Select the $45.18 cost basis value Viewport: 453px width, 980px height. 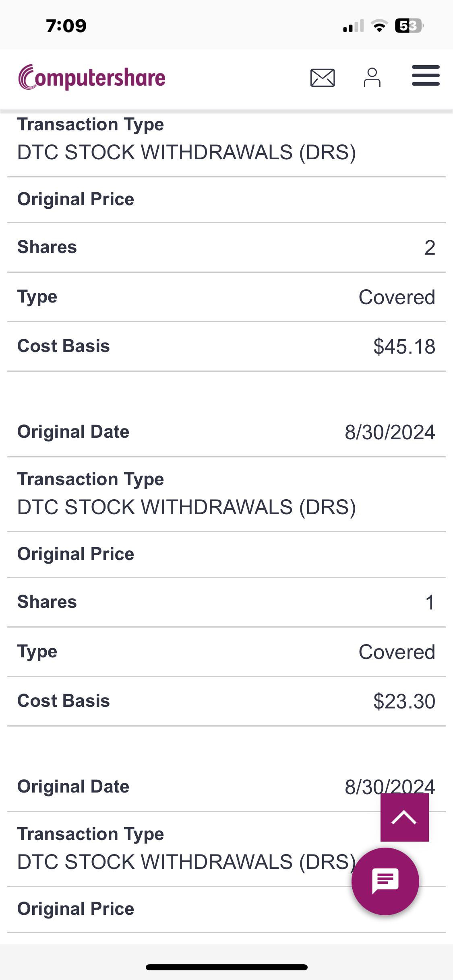[404, 346]
